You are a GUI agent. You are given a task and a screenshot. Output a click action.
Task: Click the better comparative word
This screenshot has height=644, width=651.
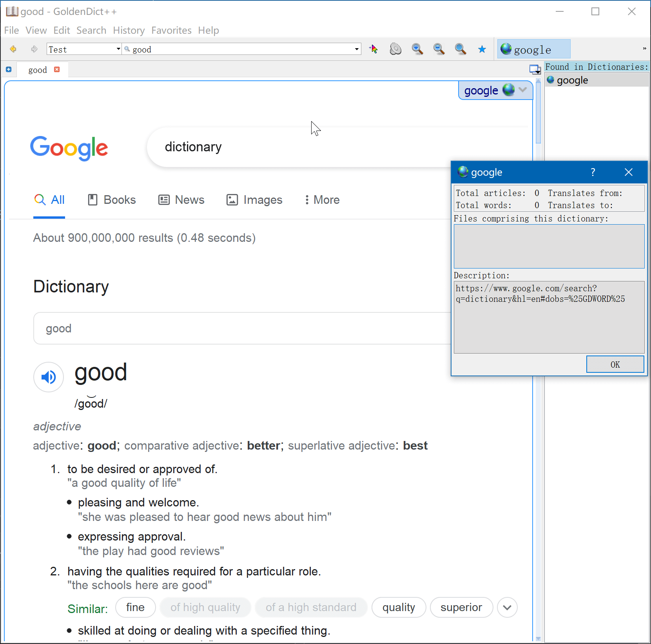click(263, 446)
